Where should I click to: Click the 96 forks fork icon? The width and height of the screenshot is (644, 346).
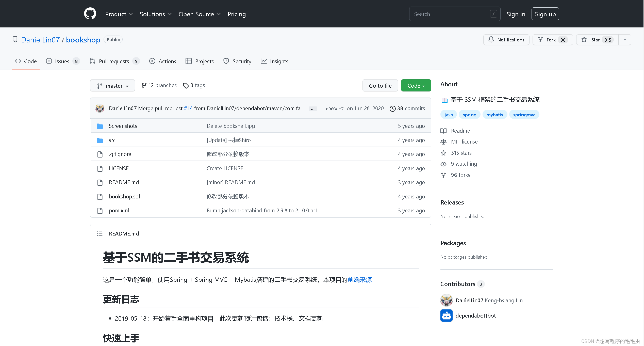tap(443, 175)
